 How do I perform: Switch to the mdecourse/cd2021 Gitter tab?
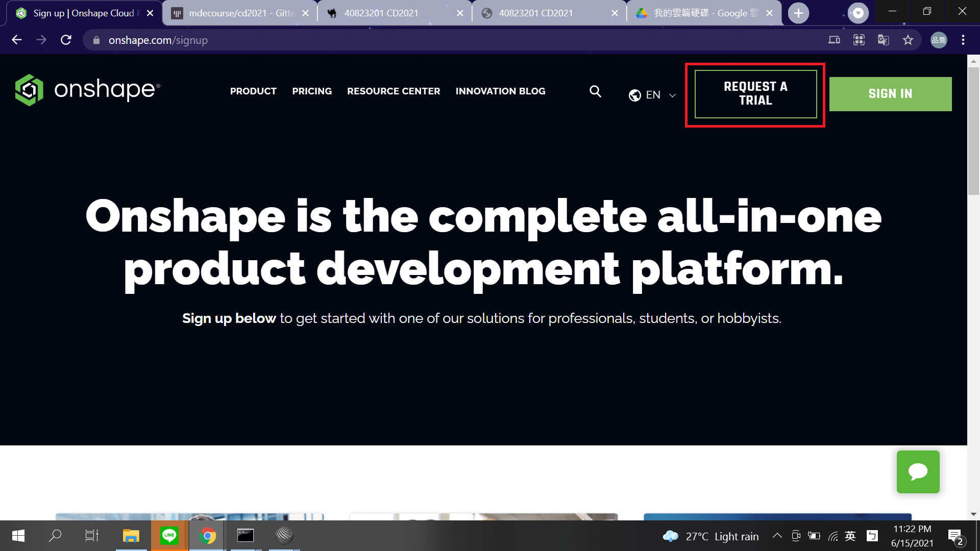(x=240, y=13)
